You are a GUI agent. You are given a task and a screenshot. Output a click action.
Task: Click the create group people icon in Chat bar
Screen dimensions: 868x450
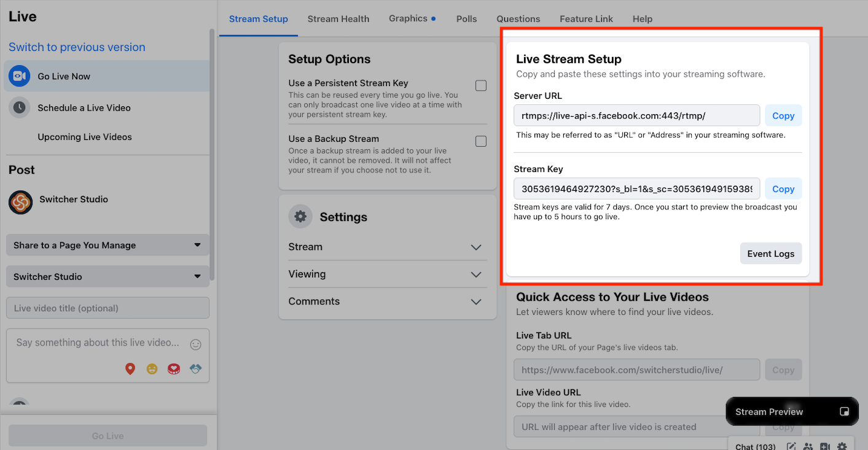(808, 446)
